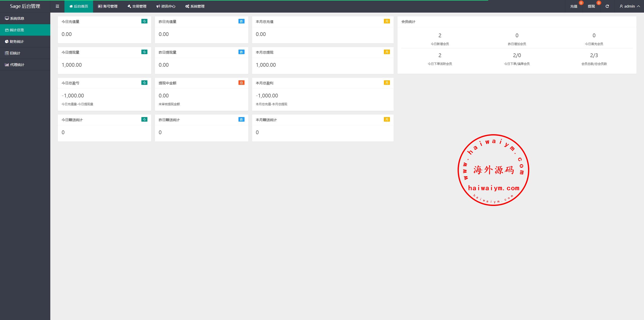Click the 提现 notification badge counter
644x320 pixels.
coord(598,3)
